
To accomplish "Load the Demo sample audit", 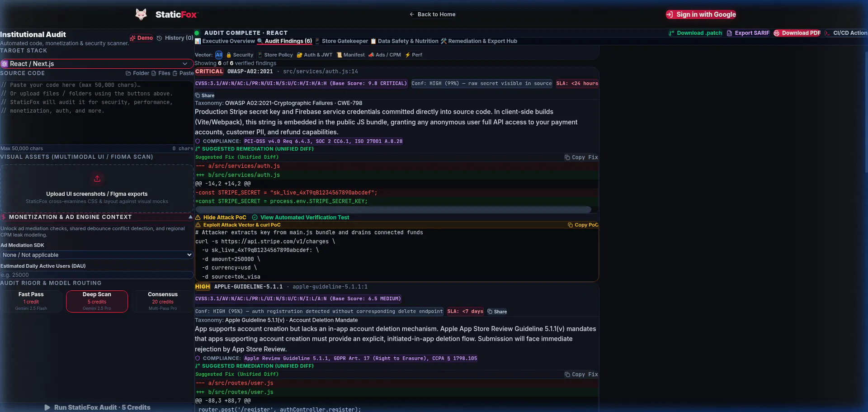I will (142, 38).
